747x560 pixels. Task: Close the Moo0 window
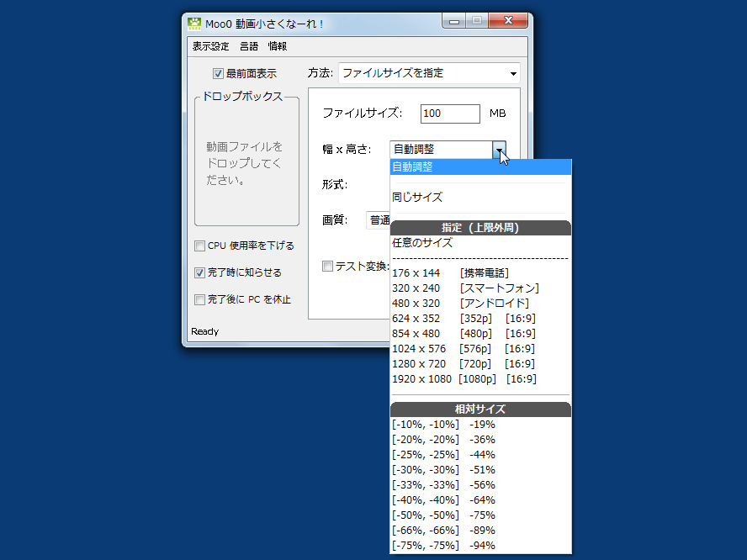click(508, 20)
